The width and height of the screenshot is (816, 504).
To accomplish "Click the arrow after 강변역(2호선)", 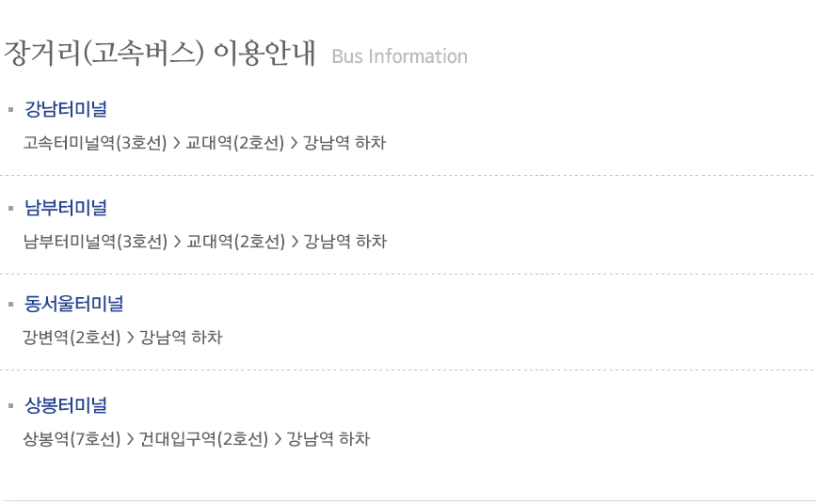I will pos(130,337).
